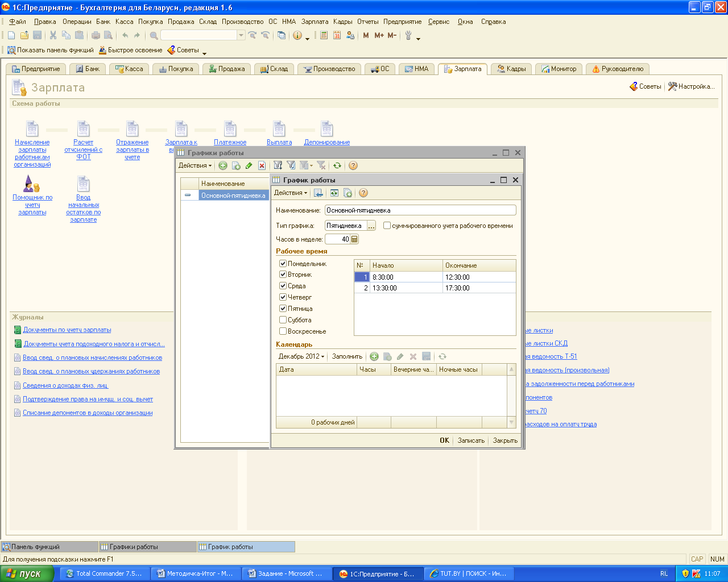Open the Зарплата menu in menu bar
The height and width of the screenshot is (582, 728).
tap(315, 22)
